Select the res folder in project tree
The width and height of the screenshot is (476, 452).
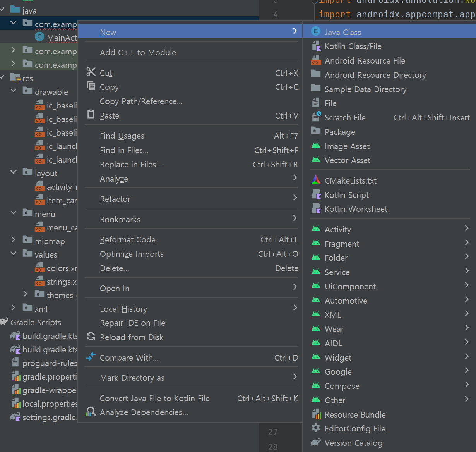[x=27, y=78]
